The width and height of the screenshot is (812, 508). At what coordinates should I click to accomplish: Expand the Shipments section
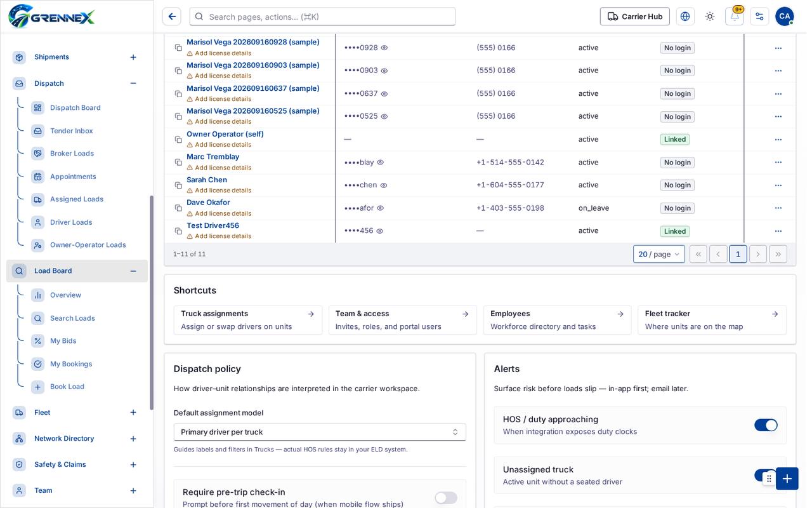[133, 57]
